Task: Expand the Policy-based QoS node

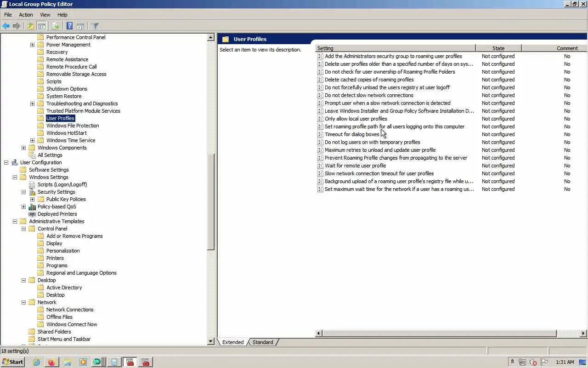Action: tap(23, 207)
